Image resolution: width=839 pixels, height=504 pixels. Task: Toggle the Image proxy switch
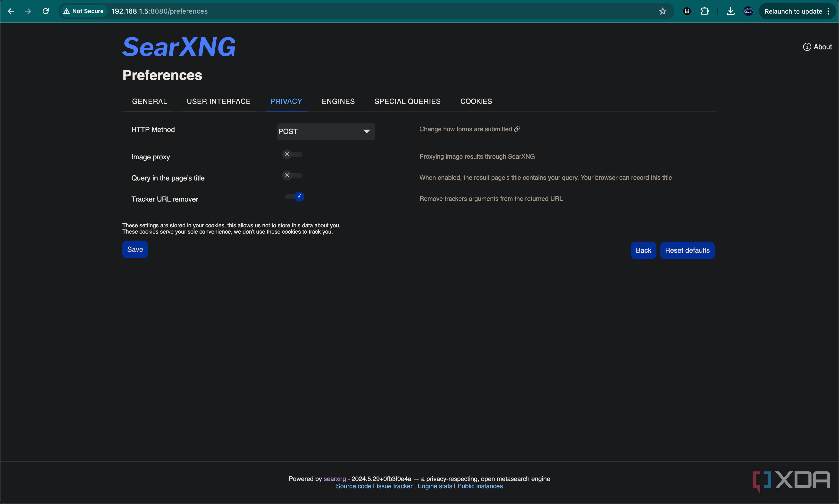pyautogui.click(x=292, y=154)
